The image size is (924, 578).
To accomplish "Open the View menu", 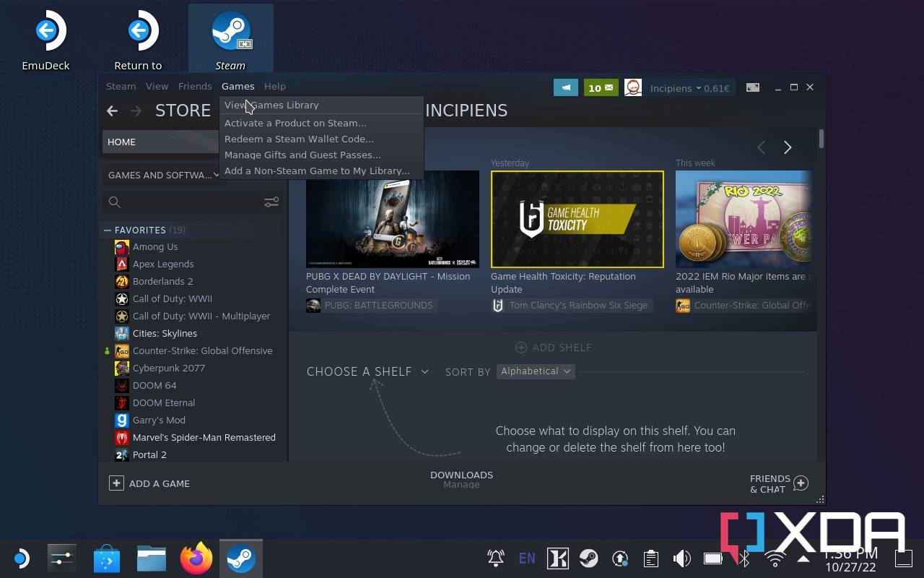I will point(157,86).
